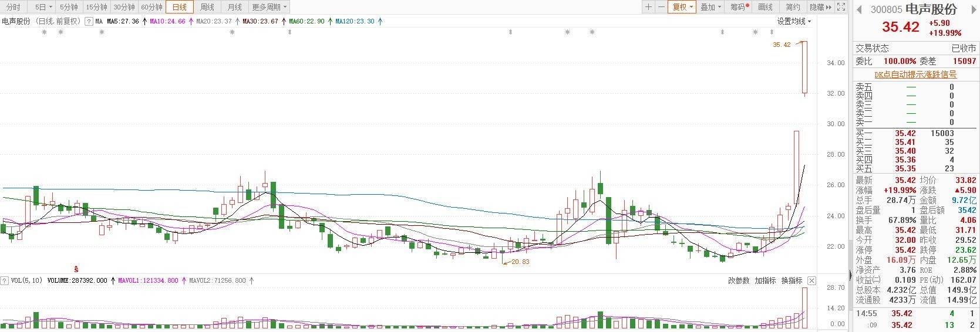
Task: Toggle 简约 simple mode
Action: pos(793,7)
